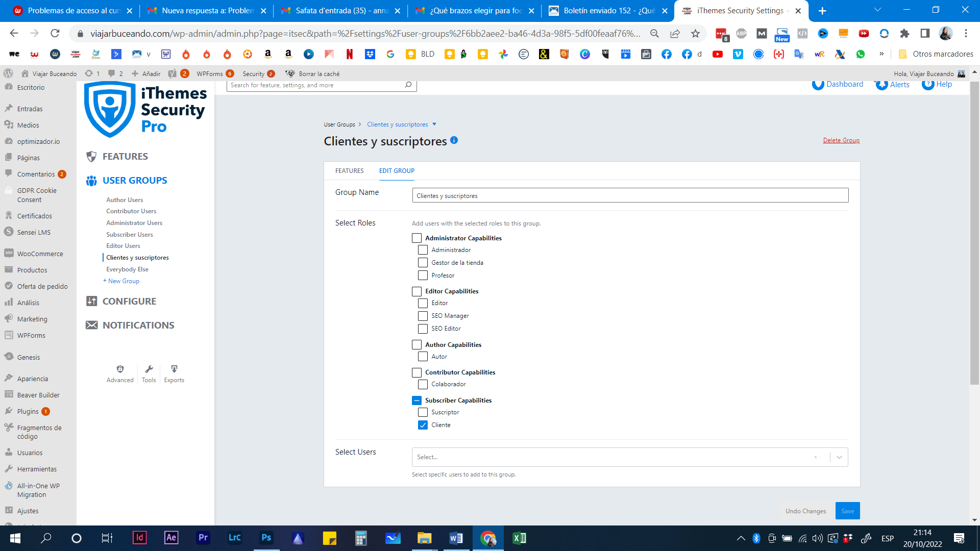The height and width of the screenshot is (551, 980).
Task: Add a New Group link
Action: (x=121, y=281)
